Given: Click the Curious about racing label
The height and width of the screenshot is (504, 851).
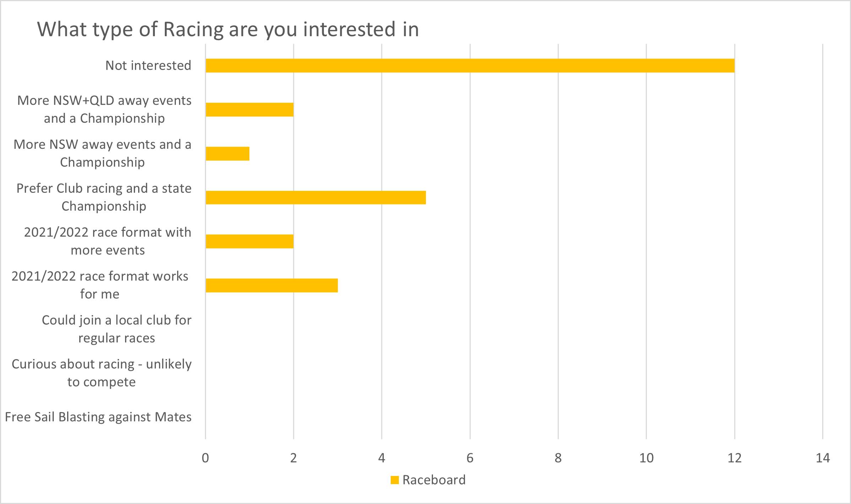Looking at the screenshot, I should (x=102, y=373).
